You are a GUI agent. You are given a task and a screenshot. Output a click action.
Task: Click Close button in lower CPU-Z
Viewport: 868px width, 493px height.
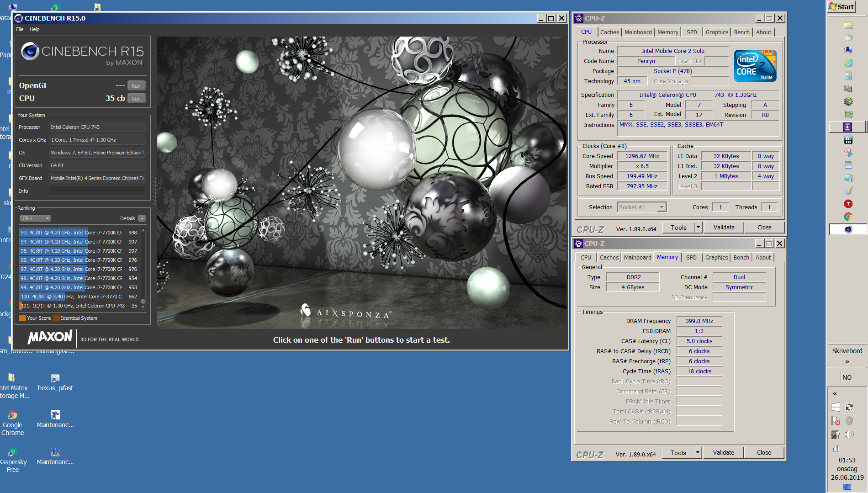point(764,452)
